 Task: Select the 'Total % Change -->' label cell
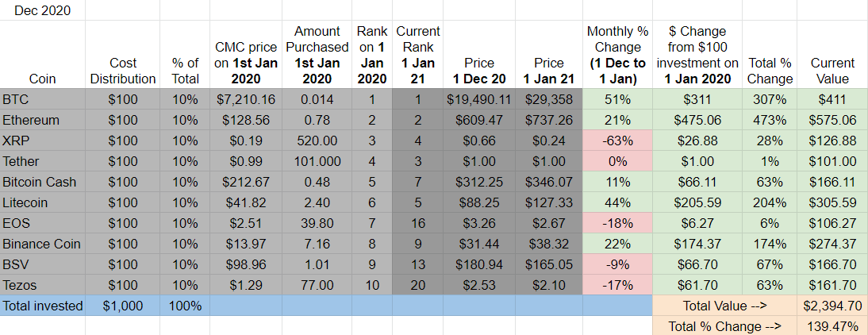click(725, 325)
